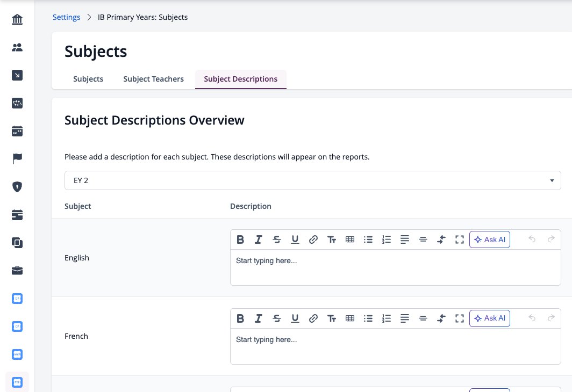Click into the English description text area

pyautogui.click(x=396, y=267)
